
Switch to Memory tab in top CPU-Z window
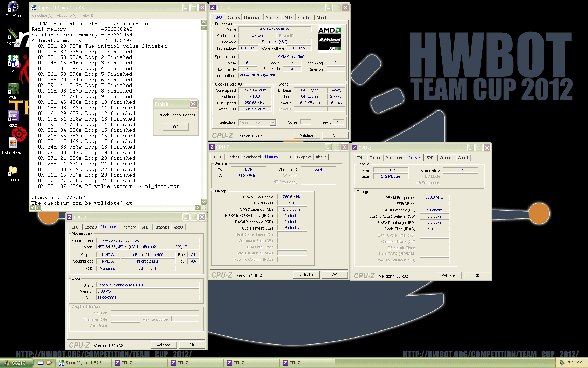click(272, 18)
